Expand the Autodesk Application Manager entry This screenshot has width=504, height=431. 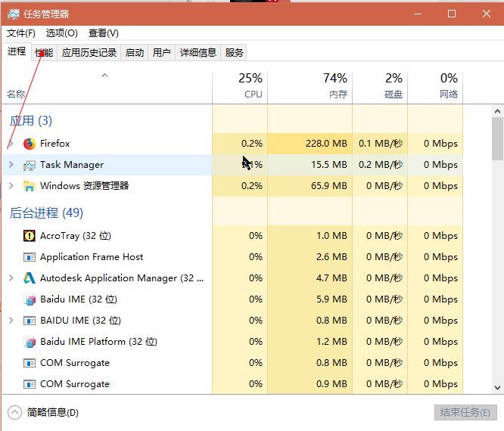point(11,278)
